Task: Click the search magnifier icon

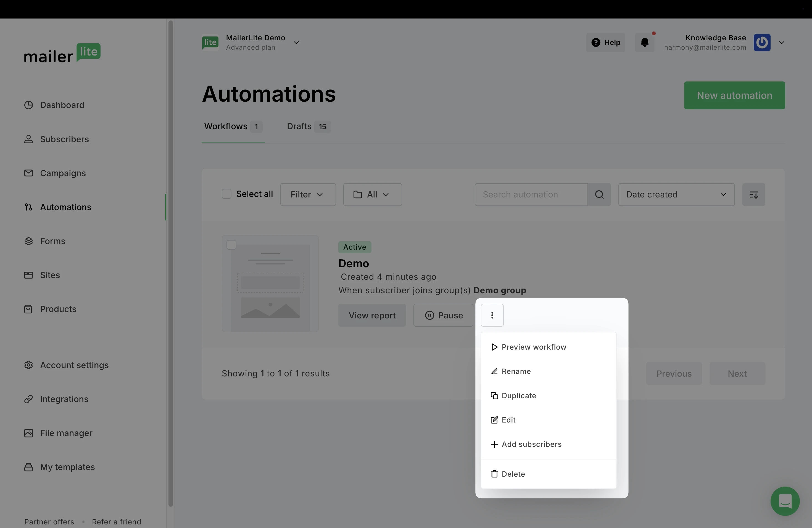Action: click(599, 194)
